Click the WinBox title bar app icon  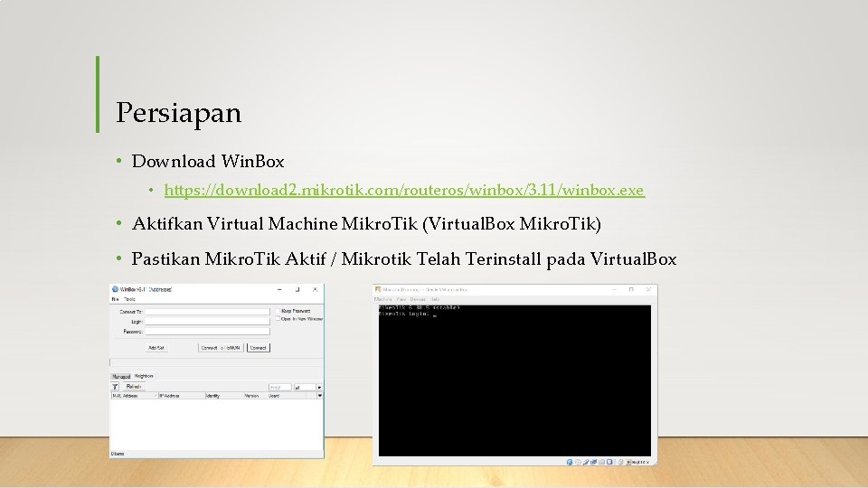click(x=115, y=289)
